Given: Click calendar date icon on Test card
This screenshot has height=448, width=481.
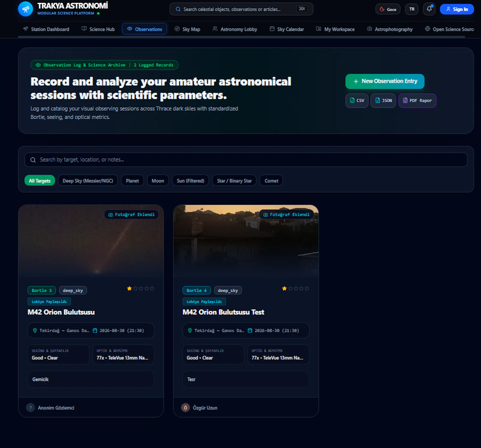Looking at the screenshot, I should pyautogui.click(x=250, y=330).
